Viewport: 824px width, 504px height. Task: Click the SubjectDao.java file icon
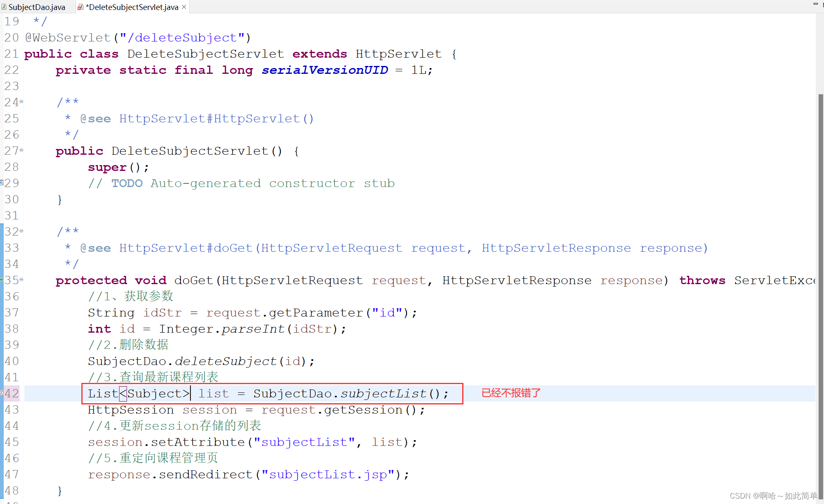(4, 7)
